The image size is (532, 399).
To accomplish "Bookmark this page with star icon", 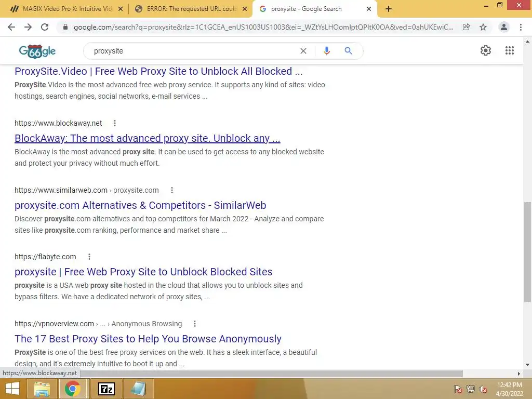I will click(x=483, y=27).
